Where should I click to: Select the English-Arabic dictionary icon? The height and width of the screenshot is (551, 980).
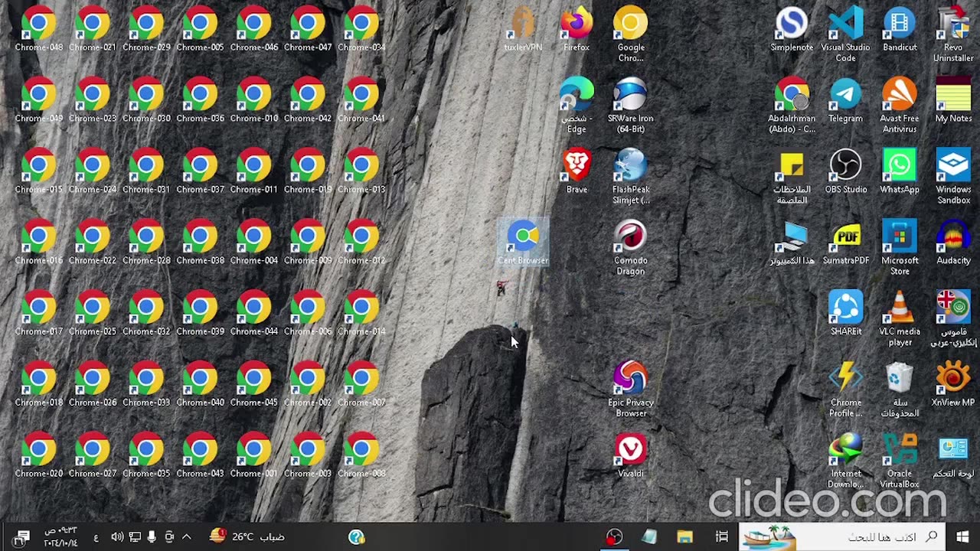tap(953, 319)
